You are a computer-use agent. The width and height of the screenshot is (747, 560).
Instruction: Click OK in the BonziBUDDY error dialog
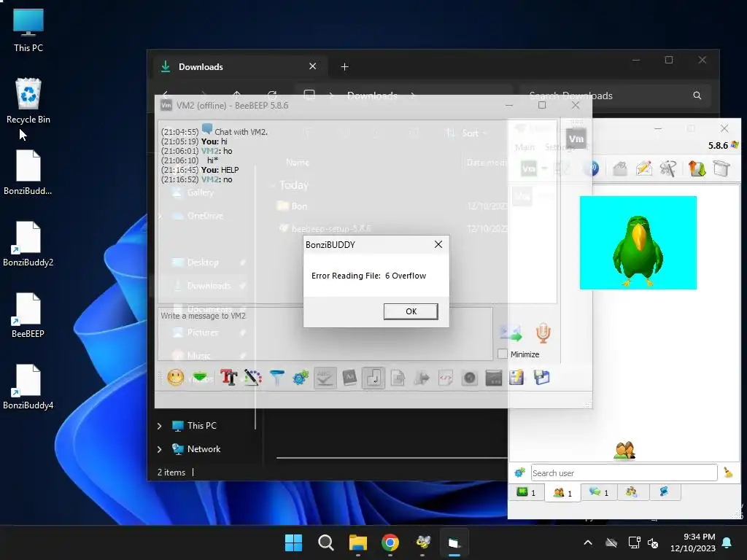click(x=411, y=311)
